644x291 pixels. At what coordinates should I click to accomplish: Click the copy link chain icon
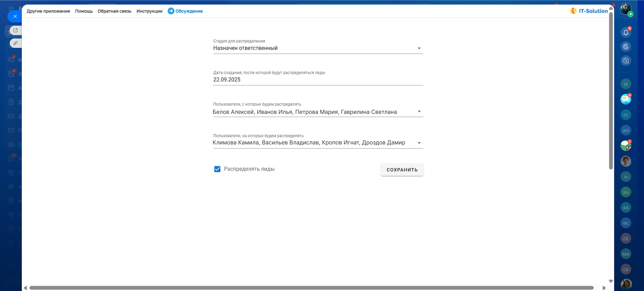coord(15,43)
